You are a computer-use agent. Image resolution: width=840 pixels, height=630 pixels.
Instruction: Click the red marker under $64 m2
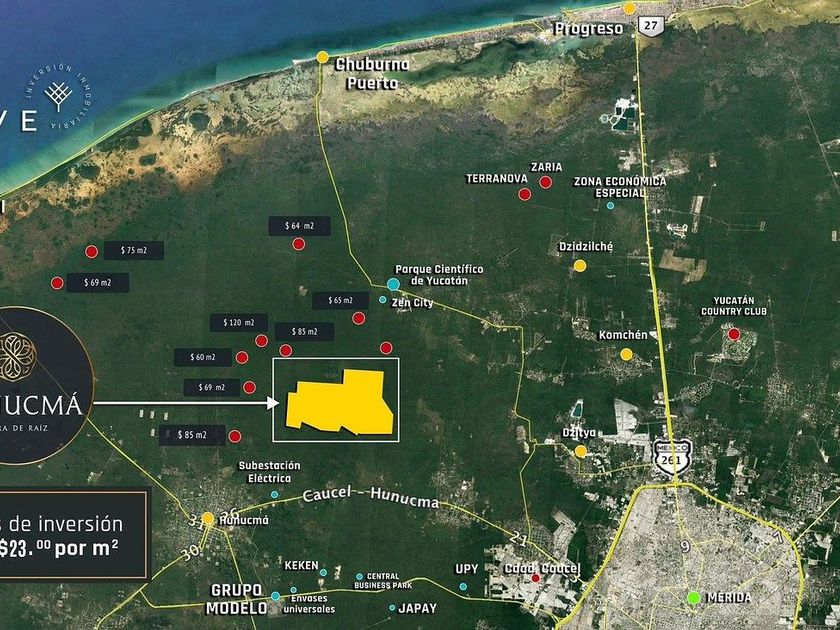click(299, 244)
